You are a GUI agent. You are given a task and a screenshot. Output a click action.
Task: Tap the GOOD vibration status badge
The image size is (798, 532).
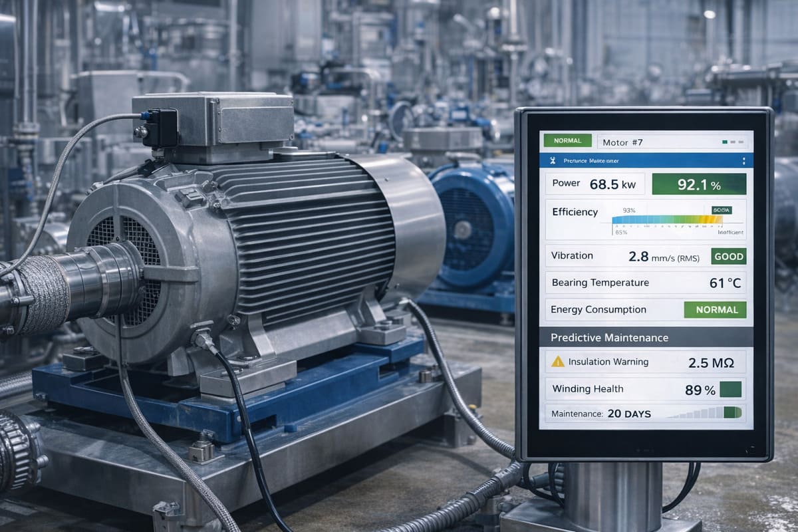pyautogui.click(x=728, y=256)
